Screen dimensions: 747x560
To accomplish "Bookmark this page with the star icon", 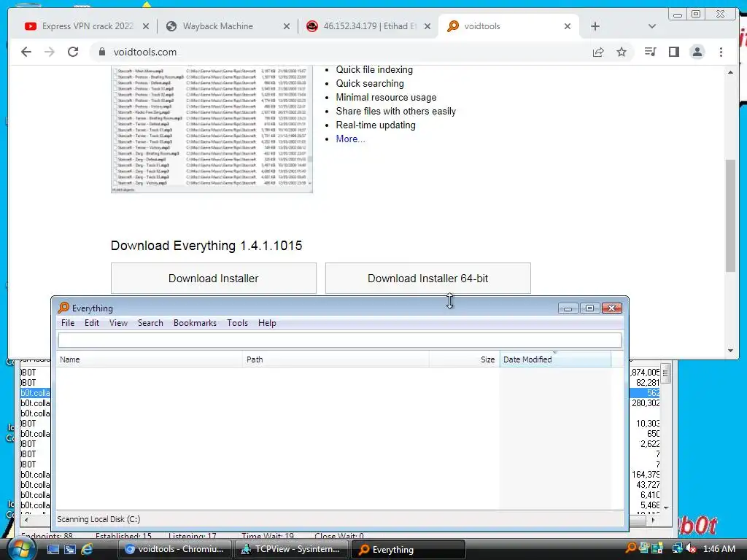I will point(622,52).
